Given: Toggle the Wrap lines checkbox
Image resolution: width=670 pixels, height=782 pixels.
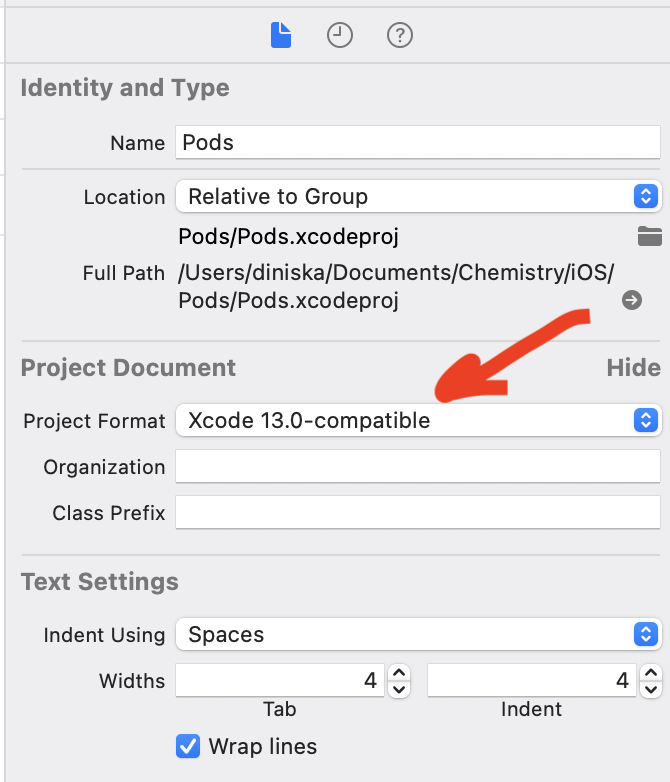Looking at the screenshot, I should click(x=188, y=746).
